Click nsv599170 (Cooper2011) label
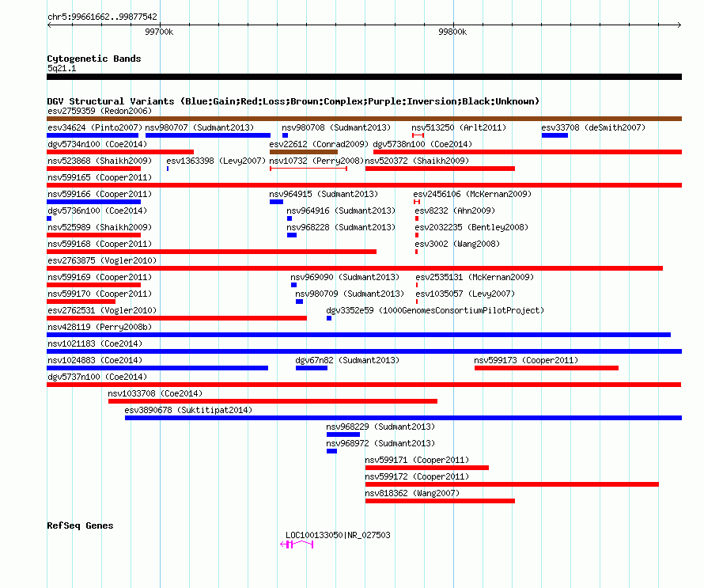 pos(100,294)
